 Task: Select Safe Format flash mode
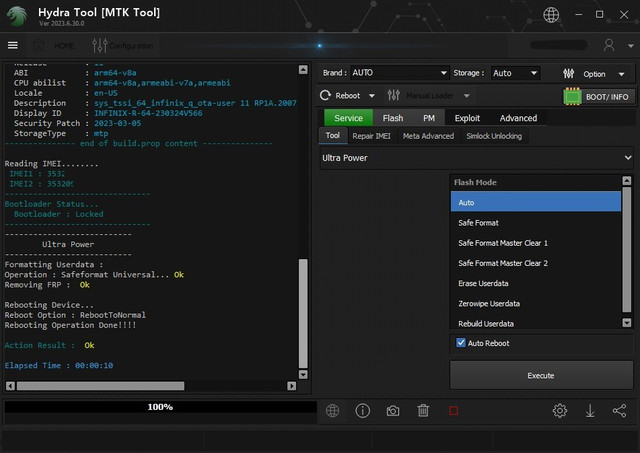click(x=536, y=223)
